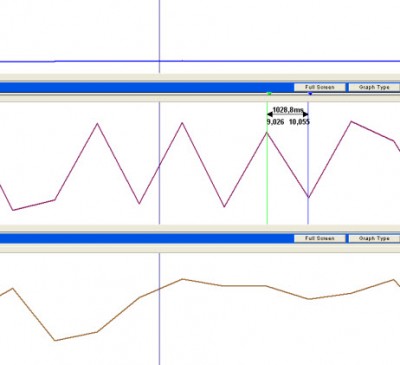The height and width of the screenshot is (365, 400).
Task: Click Full Screen on the purple graph
Action: tap(320, 87)
